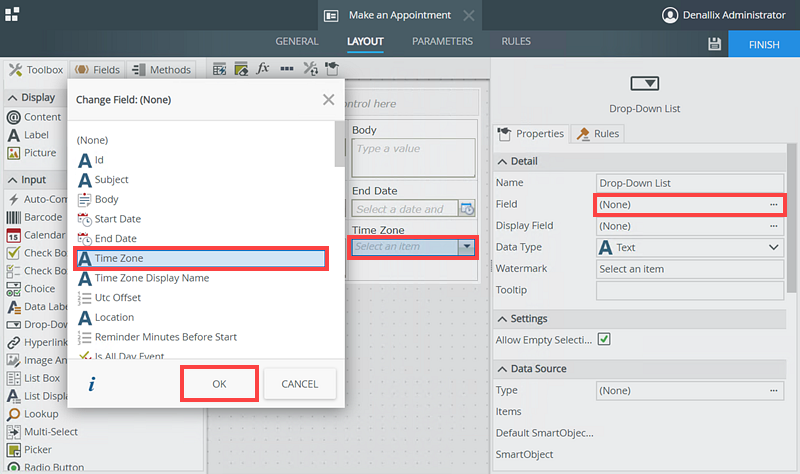Viewport: 800px width, 474px height.
Task: Open the Methods tab
Action: point(162,69)
